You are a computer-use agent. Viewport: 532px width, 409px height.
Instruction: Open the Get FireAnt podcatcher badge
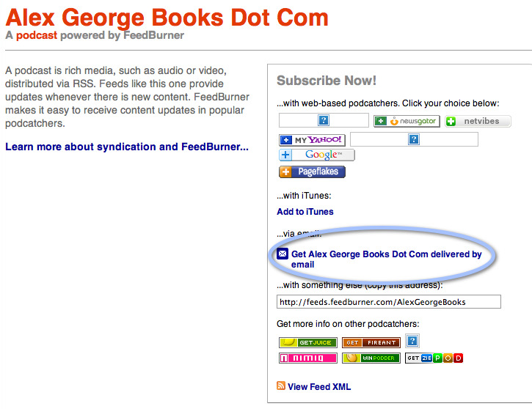click(x=371, y=342)
